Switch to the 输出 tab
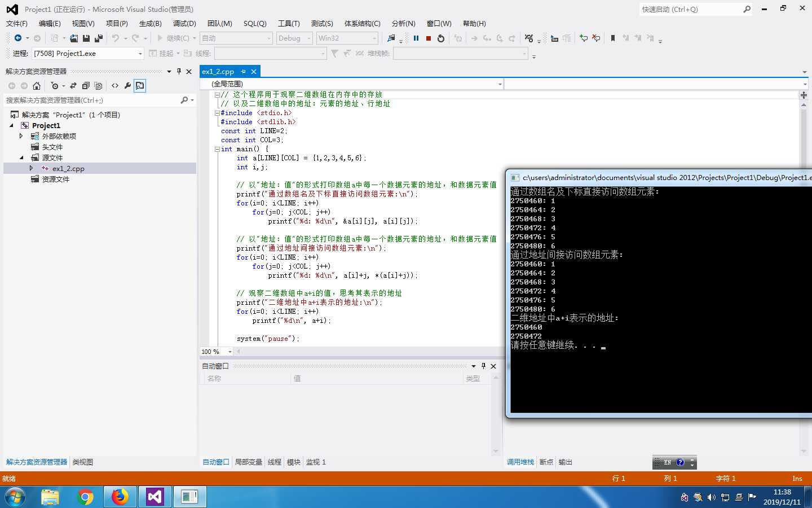This screenshot has width=812, height=508. pyautogui.click(x=566, y=462)
